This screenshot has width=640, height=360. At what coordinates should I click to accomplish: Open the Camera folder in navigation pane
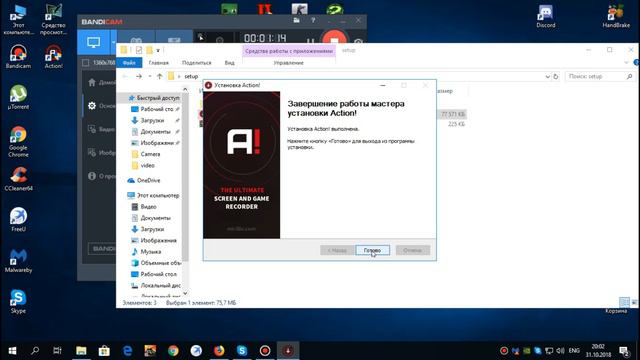(x=146, y=154)
